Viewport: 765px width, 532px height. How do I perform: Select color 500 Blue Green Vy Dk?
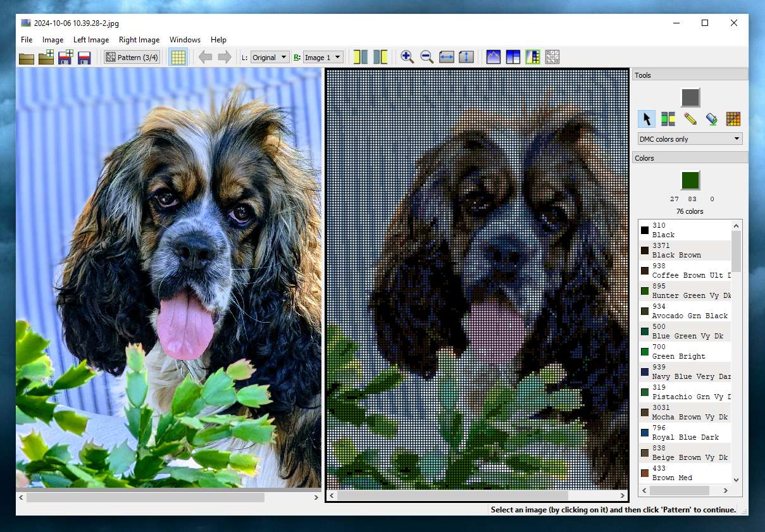[685, 331]
